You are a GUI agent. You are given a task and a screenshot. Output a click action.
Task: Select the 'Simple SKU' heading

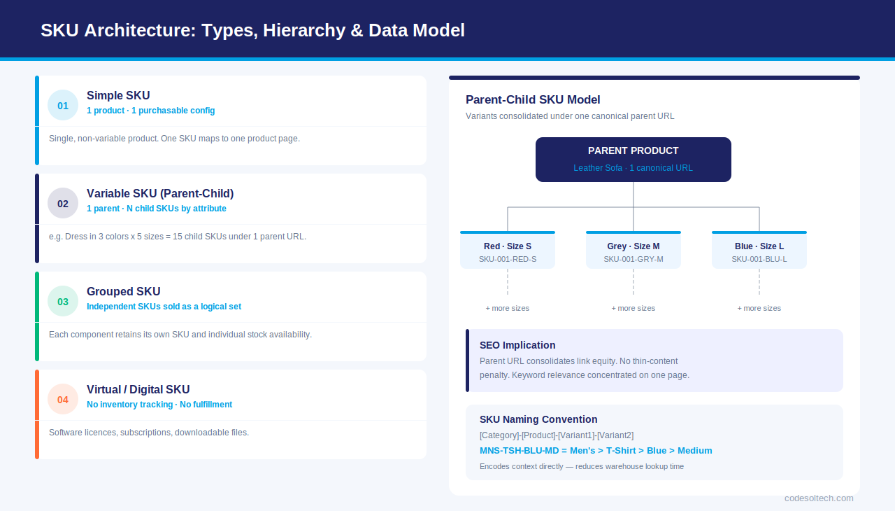pyautogui.click(x=118, y=95)
